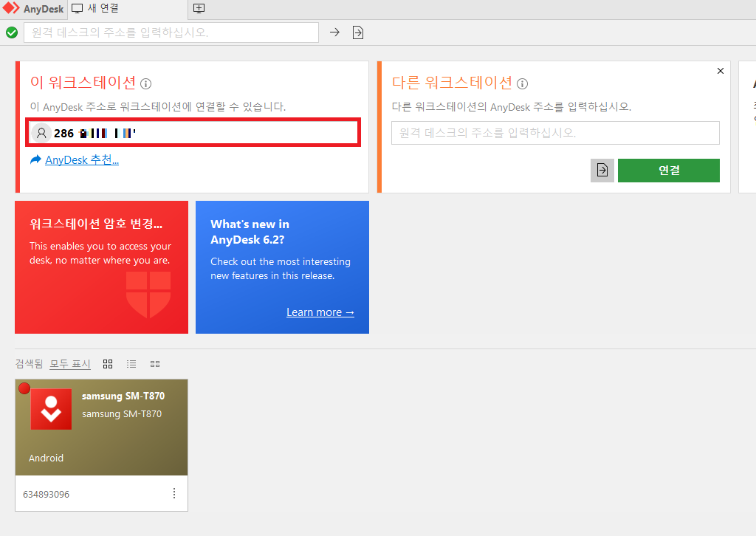Click file transfer button next to 연결
756x536 pixels.
click(602, 170)
